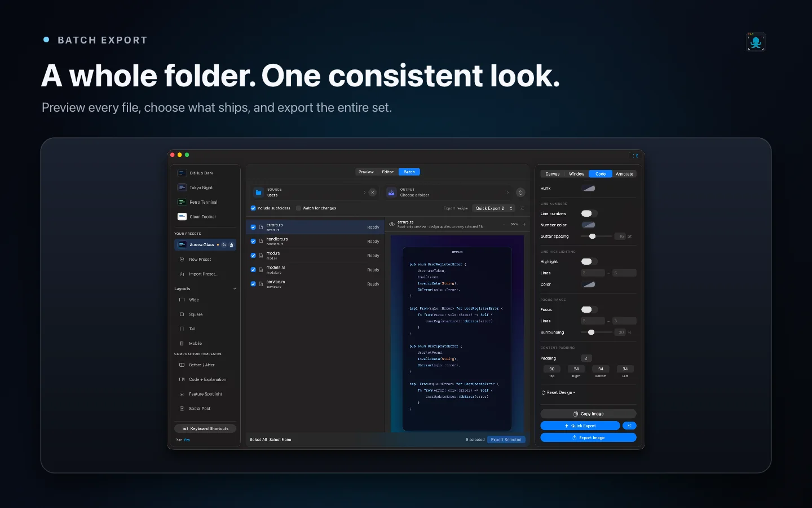Open the Export recipe Quick Export 2 dropdown

494,208
